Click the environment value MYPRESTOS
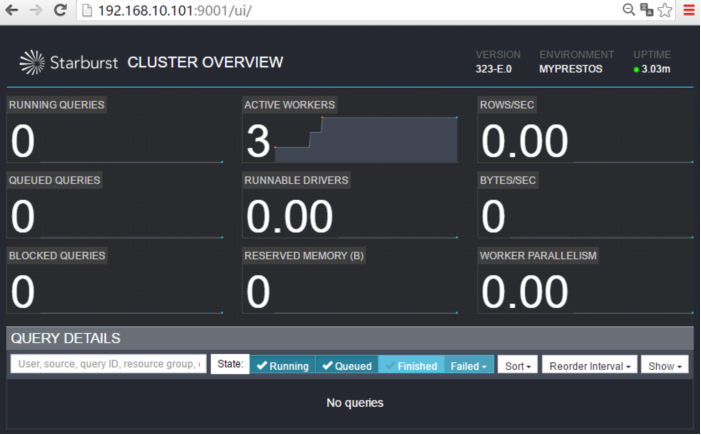The height and width of the screenshot is (435, 701). tap(570, 69)
